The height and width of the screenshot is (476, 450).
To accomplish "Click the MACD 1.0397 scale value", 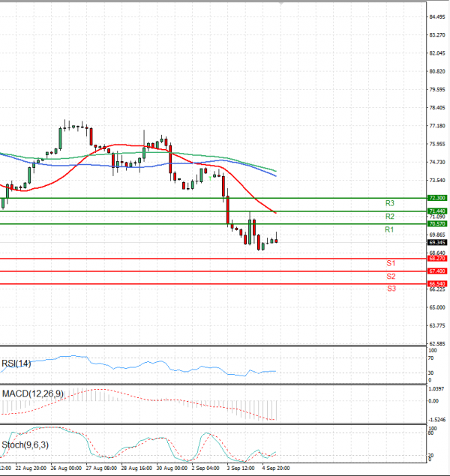I will [436, 389].
